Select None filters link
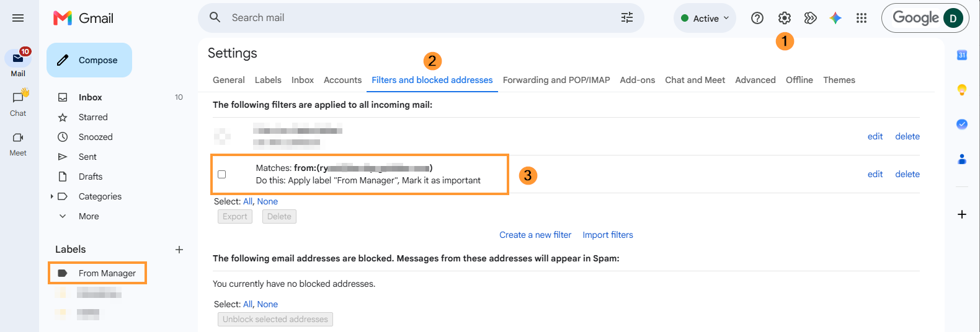Screen dimensions: 980x332 coord(267,201)
